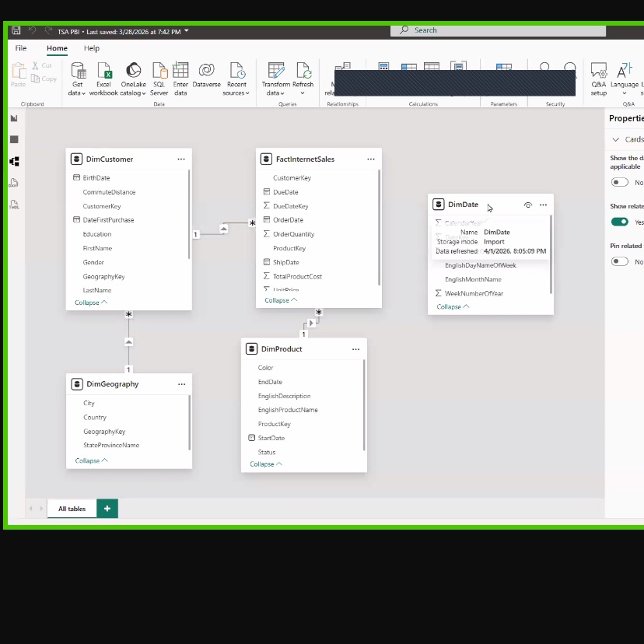Select StateProvinceName field in DimGeography
The image size is (644, 644).
pos(111,445)
